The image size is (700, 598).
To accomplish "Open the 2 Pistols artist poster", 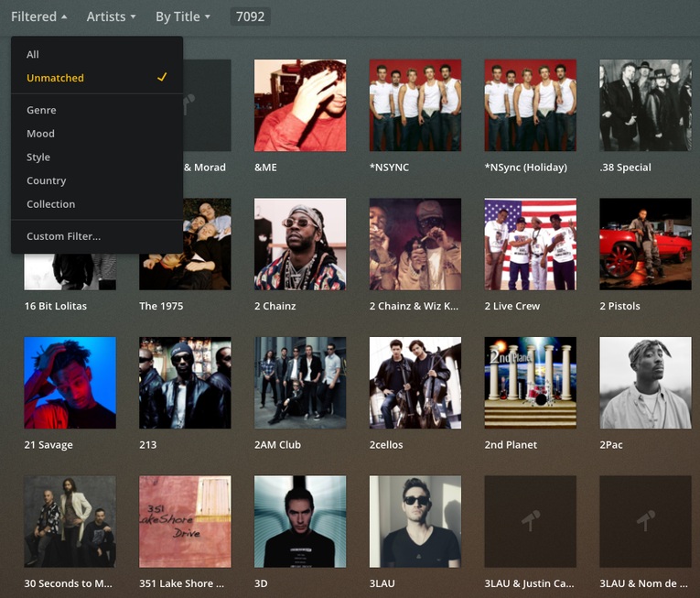I will (645, 244).
